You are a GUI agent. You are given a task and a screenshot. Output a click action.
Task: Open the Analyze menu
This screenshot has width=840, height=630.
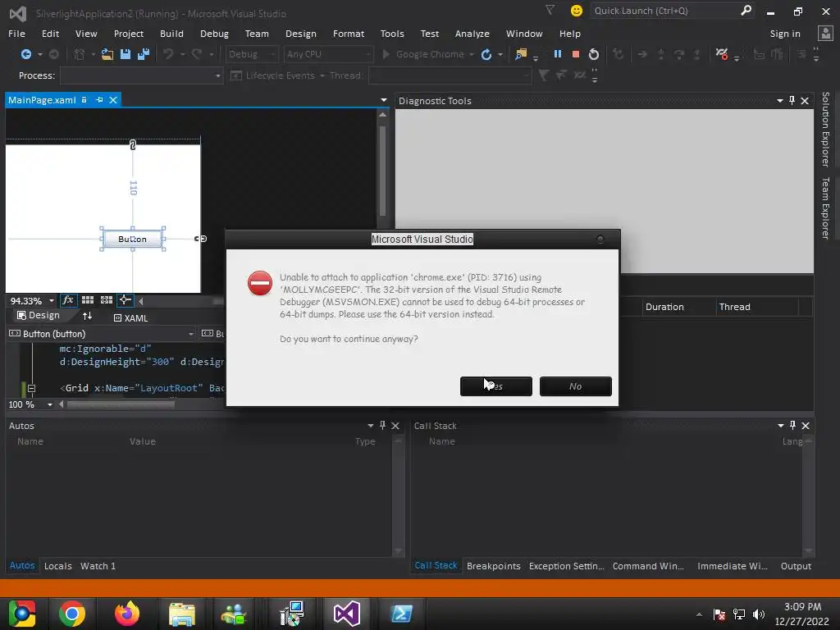tap(472, 33)
